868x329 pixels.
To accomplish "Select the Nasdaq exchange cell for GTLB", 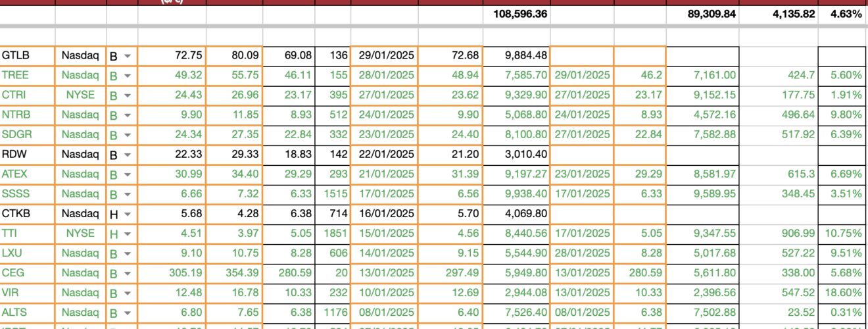I will [x=80, y=57].
